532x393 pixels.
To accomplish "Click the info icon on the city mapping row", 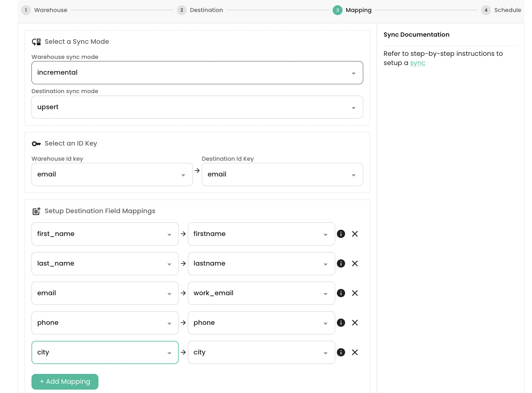I will coord(341,352).
